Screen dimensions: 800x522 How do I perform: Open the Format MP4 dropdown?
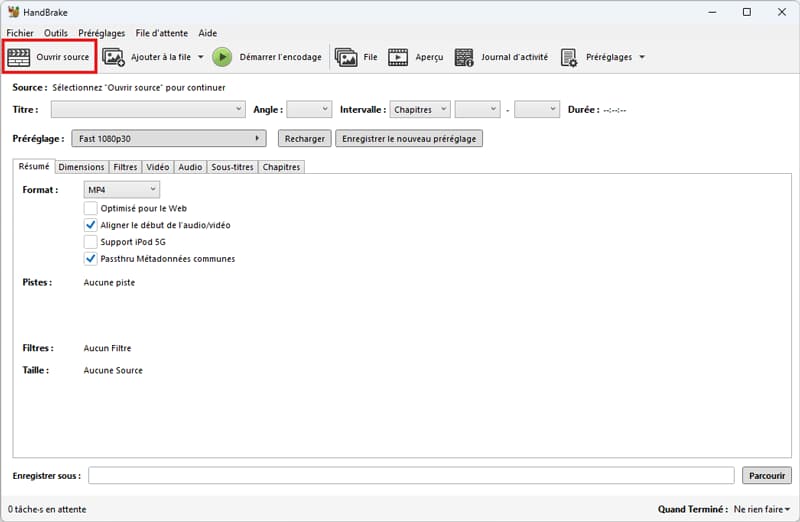click(121, 189)
